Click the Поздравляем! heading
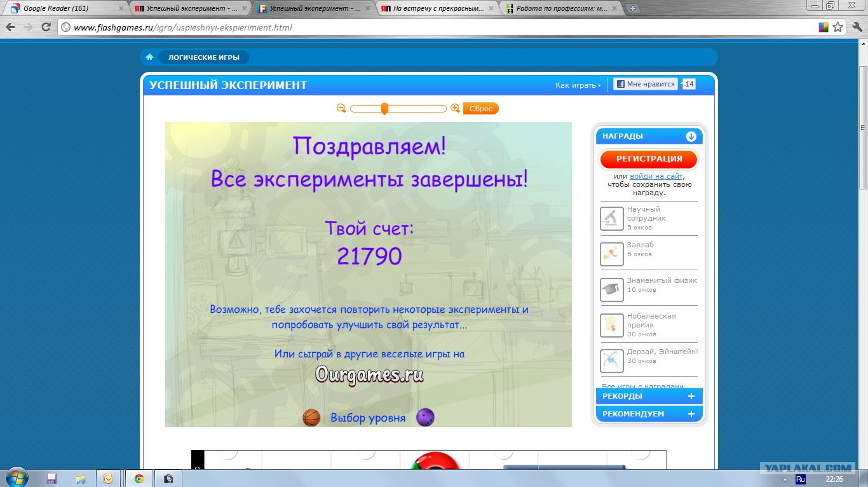The width and height of the screenshot is (868, 487). pyautogui.click(x=369, y=147)
